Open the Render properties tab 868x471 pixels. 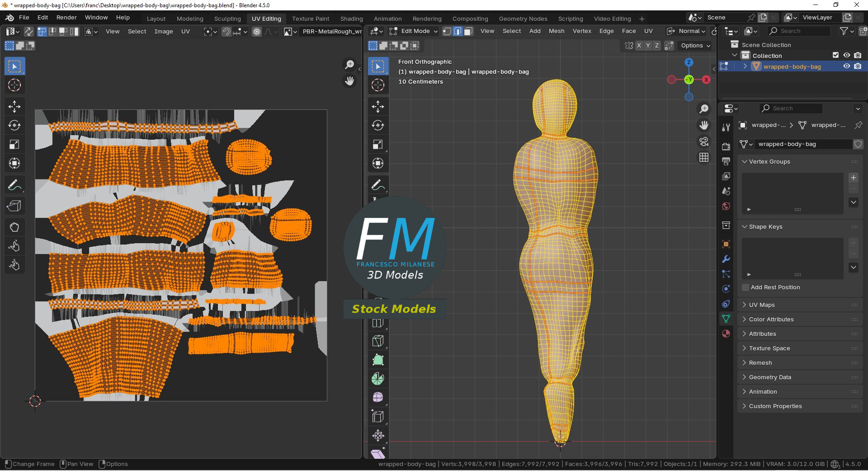(726, 146)
